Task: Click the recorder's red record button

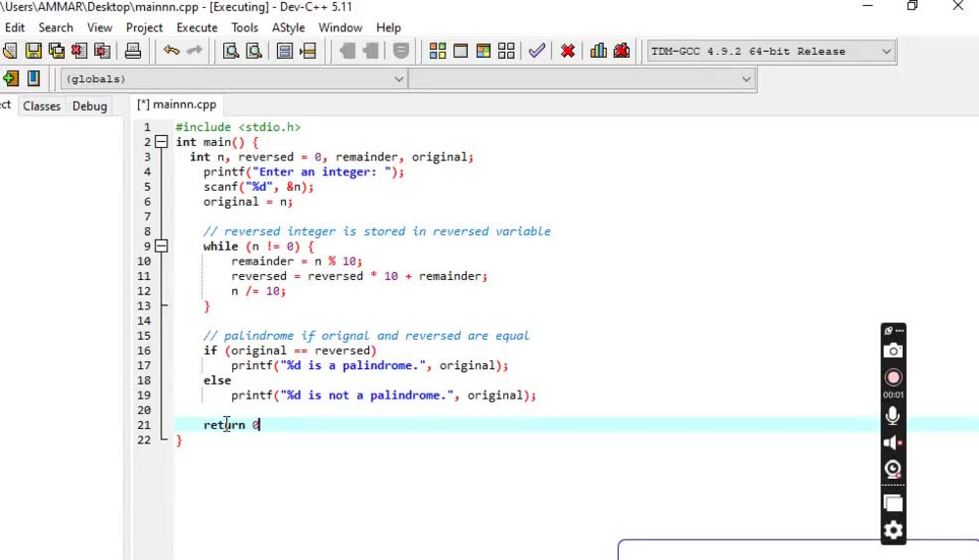Action: pyautogui.click(x=894, y=378)
